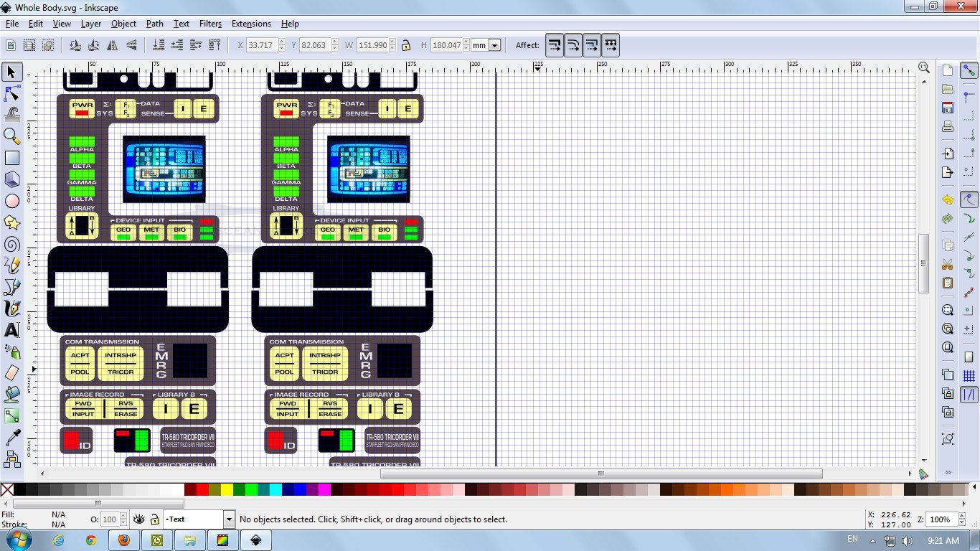Flip the selection horizontally
The width and height of the screenshot is (980, 551).
pyautogui.click(x=113, y=45)
